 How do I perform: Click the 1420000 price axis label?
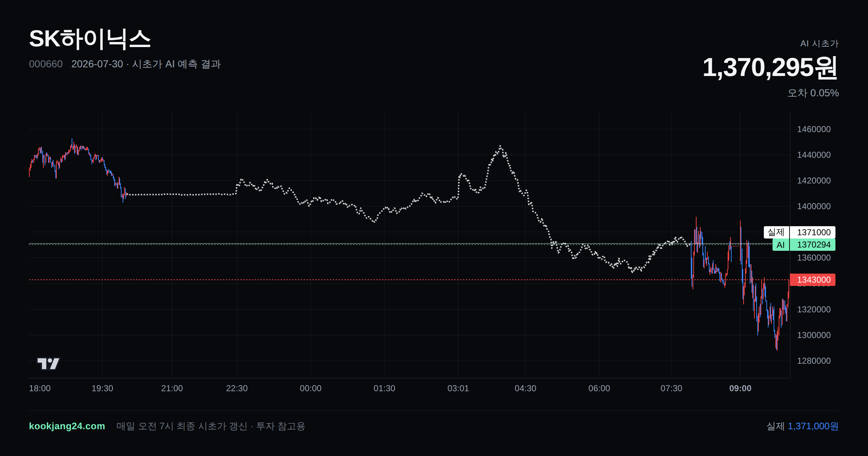814,181
